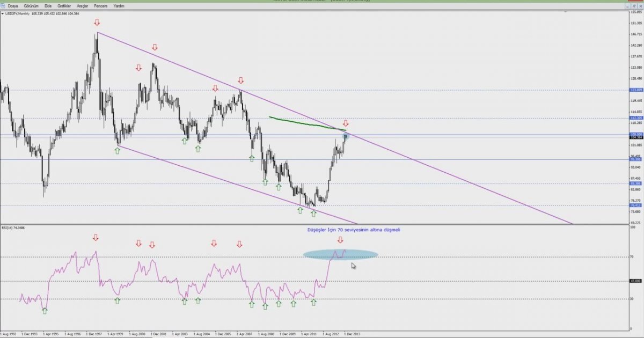Open the Grafikler menu
The height and width of the screenshot is (338, 644).
coord(64,6)
